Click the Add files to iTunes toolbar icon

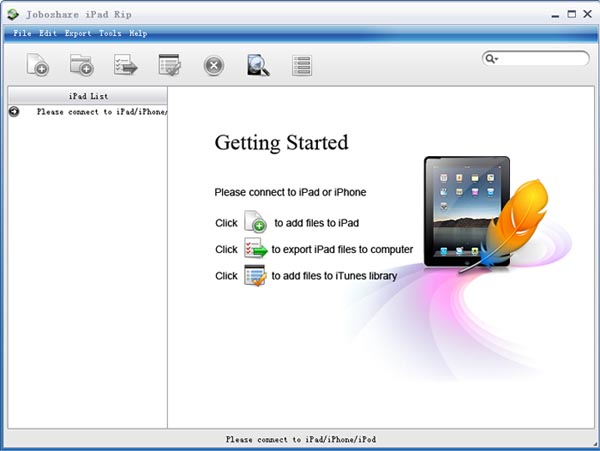[170, 65]
